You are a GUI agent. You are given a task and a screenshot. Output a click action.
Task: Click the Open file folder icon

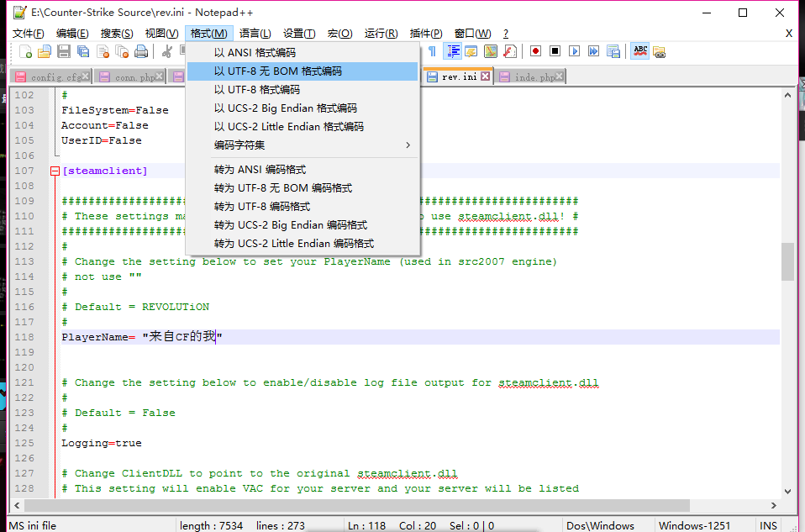click(45, 51)
